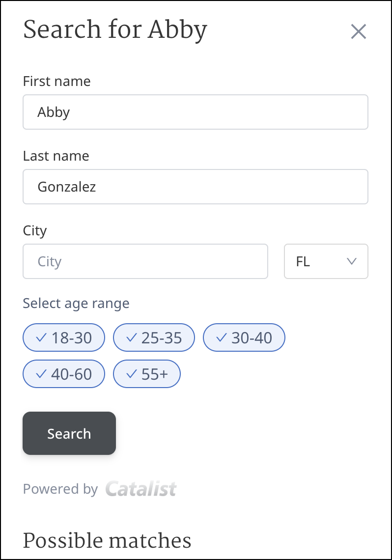392x560 pixels.
Task: Click the Powered by text
Action: pos(60,489)
